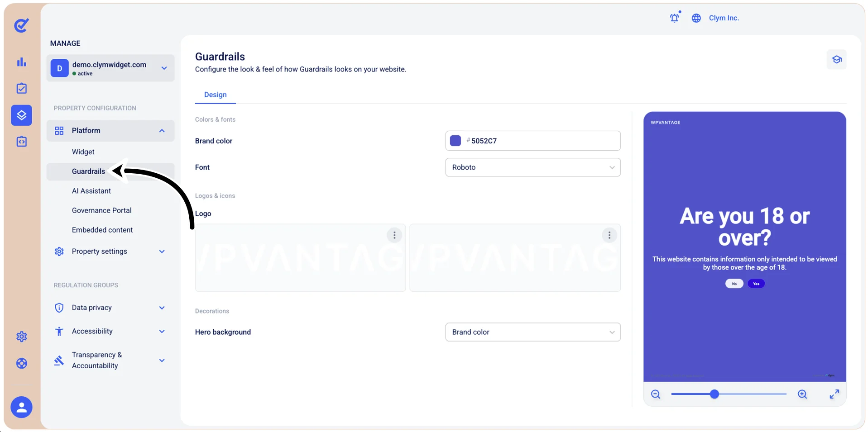Open the Hero background dropdown

coord(533,332)
